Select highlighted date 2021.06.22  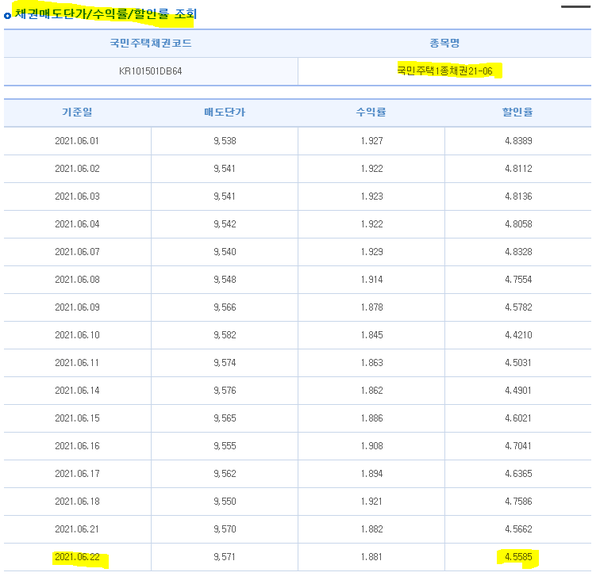point(77,557)
